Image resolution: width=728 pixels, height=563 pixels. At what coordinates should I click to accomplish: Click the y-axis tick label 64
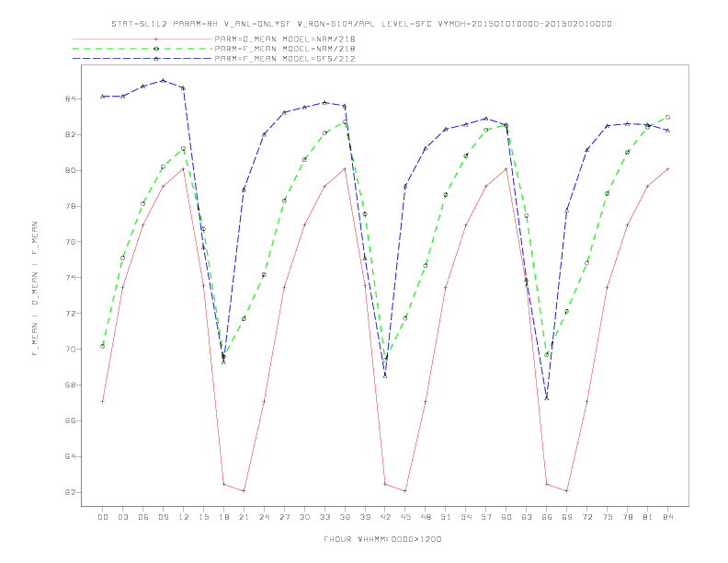click(x=71, y=456)
